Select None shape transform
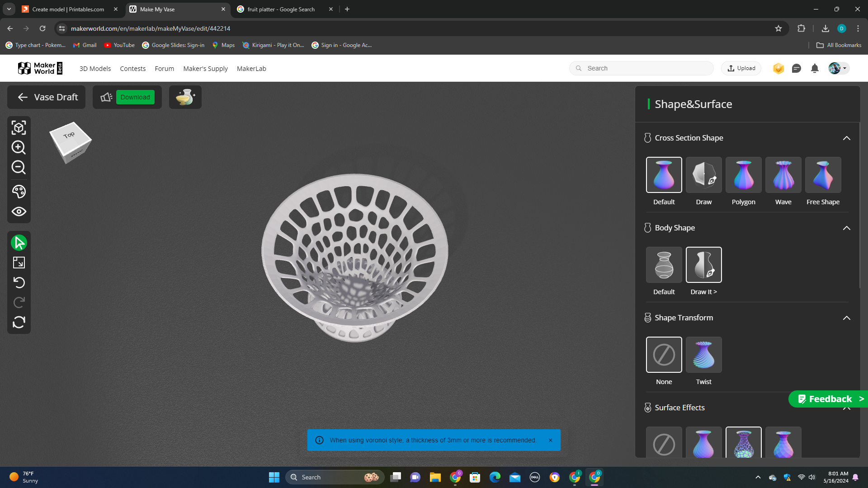The width and height of the screenshot is (868, 488). [664, 355]
